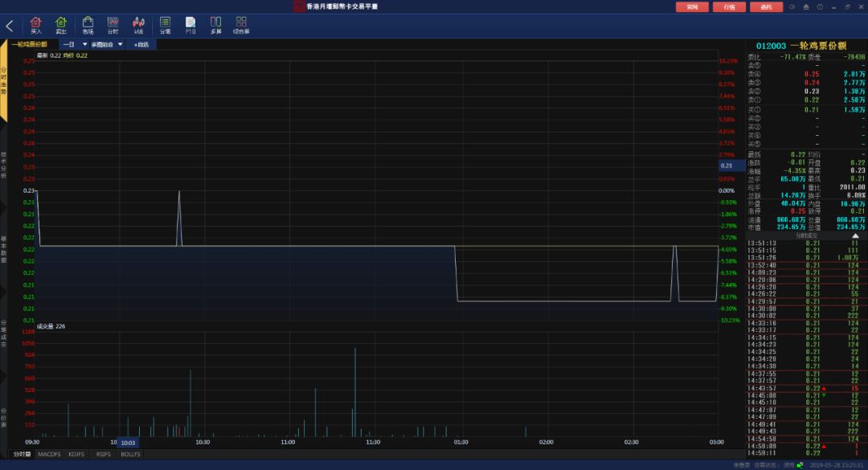The width and height of the screenshot is (868, 470).
Task: Click the green Sell (卖出) house icon
Action: (x=61, y=26)
